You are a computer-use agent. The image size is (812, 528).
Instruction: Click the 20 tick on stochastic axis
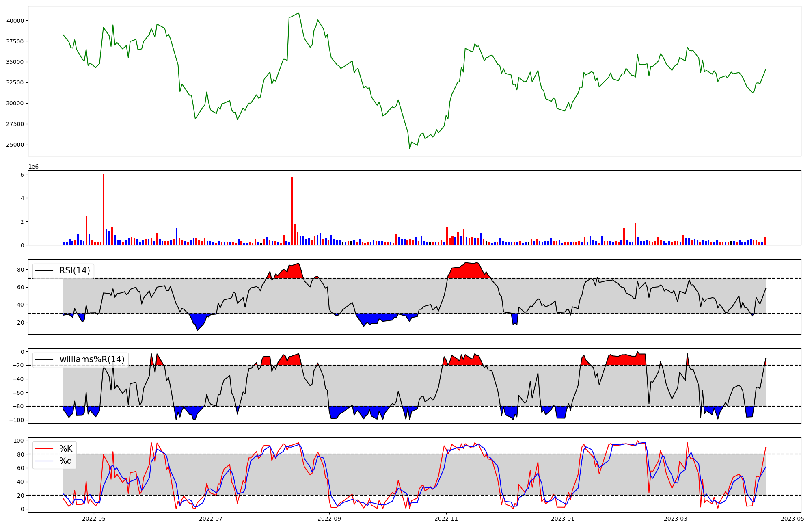[20, 496]
